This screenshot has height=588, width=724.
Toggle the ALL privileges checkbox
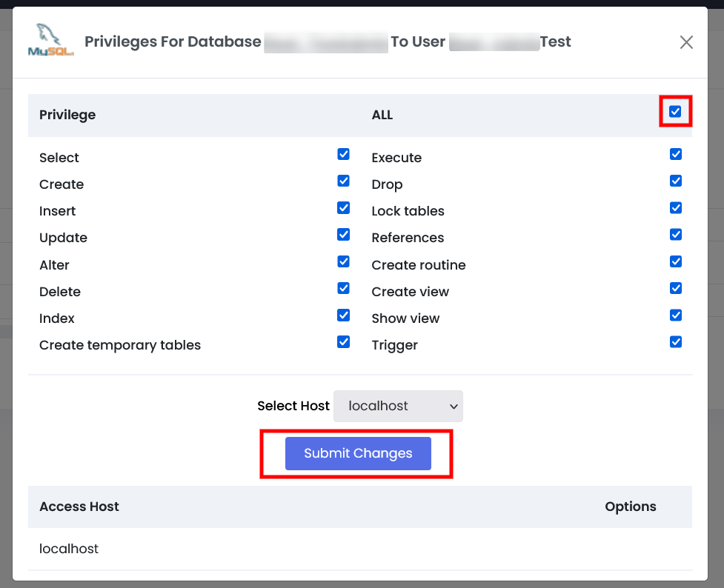[675, 112]
